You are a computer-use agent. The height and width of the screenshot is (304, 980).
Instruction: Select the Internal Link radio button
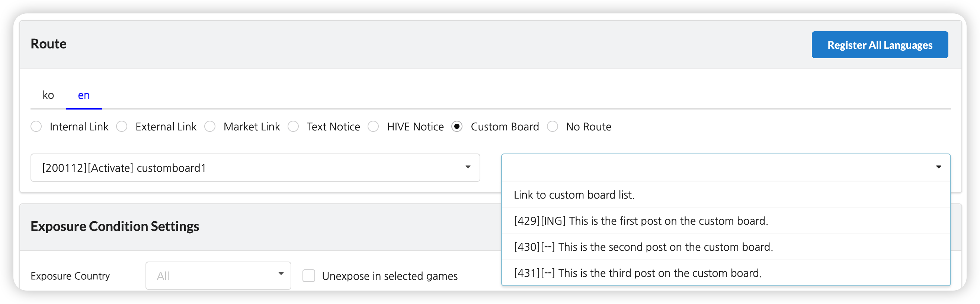click(x=36, y=126)
